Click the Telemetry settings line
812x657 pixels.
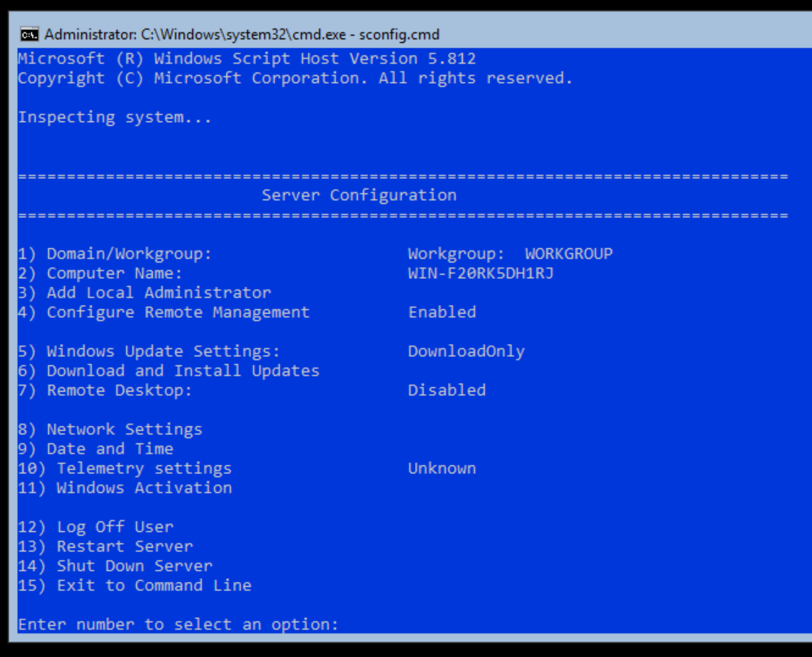click(124, 468)
